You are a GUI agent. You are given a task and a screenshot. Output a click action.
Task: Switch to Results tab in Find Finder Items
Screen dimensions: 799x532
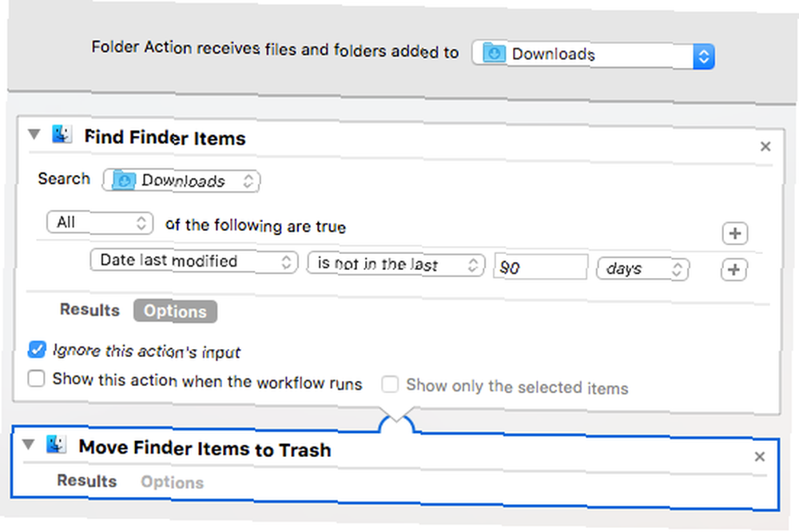(x=89, y=310)
